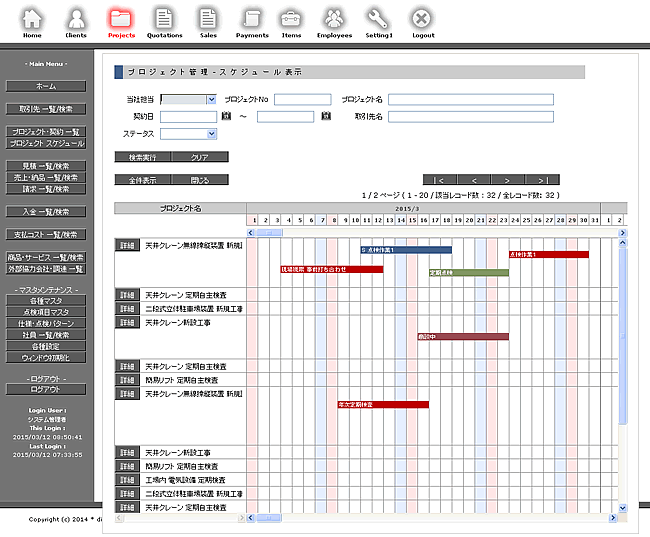This screenshot has height=537, width=650.
Task: Click ウィンドウ初期化 in the sidebar
Action: (x=46, y=357)
